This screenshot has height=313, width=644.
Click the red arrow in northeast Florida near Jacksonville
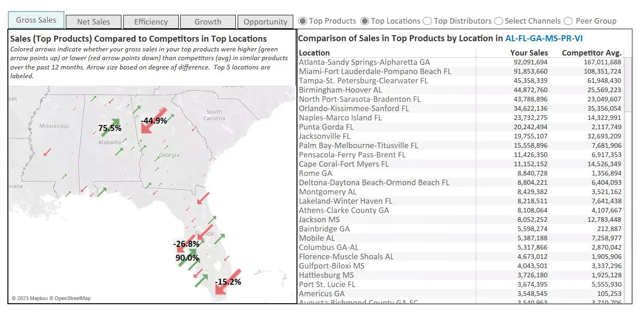pos(203,198)
